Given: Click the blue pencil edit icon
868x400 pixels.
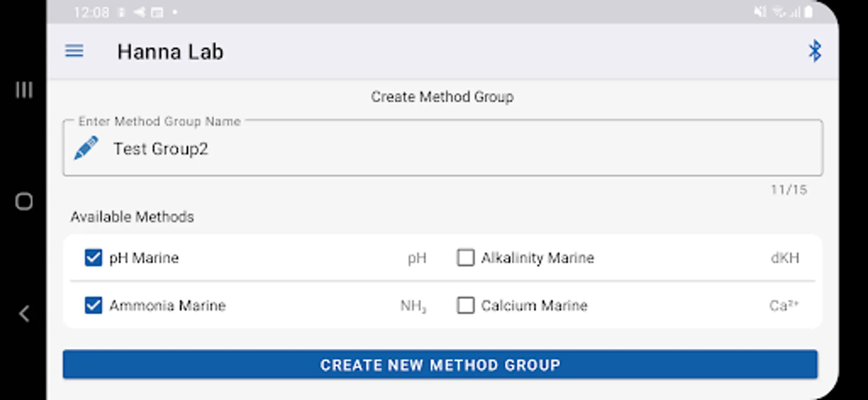Looking at the screenshot, I should pyautogui.click(x=86, y=148).
